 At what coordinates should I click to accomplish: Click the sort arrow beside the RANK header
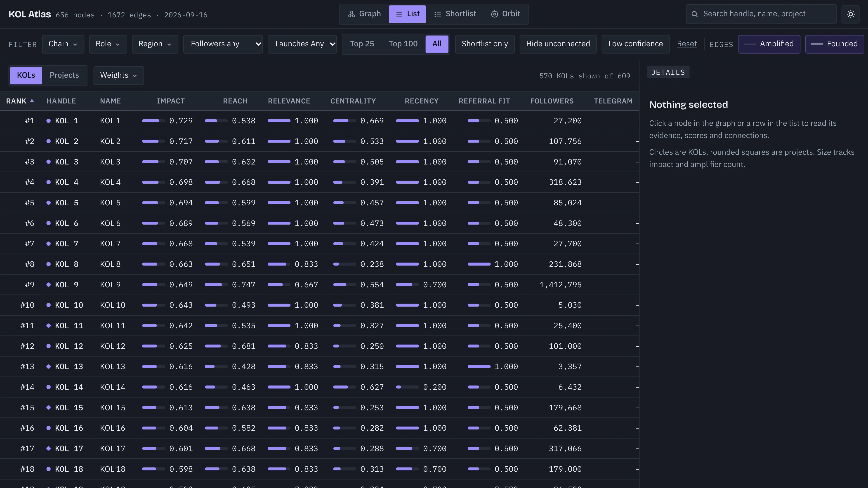(x=32, y=100)
